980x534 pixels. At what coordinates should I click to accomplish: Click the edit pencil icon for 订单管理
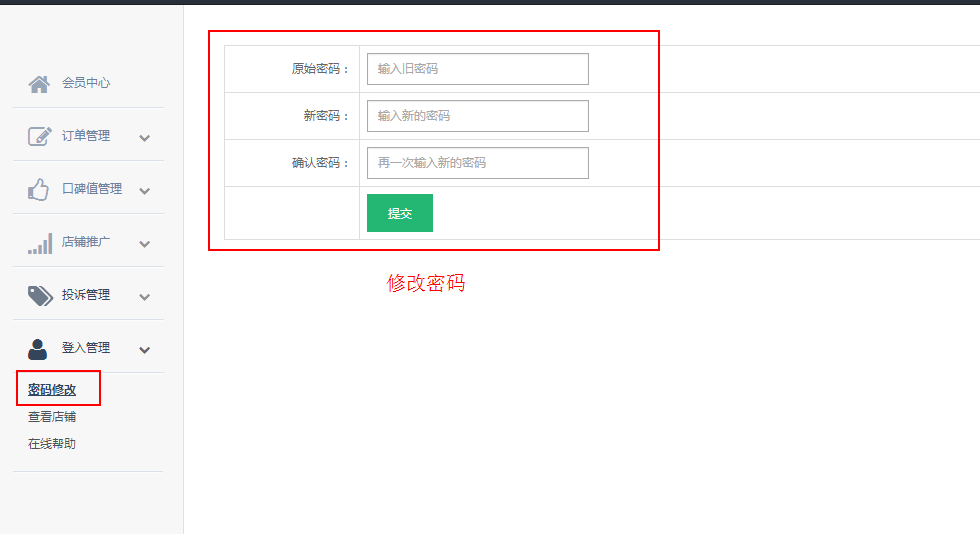[39, 136]
